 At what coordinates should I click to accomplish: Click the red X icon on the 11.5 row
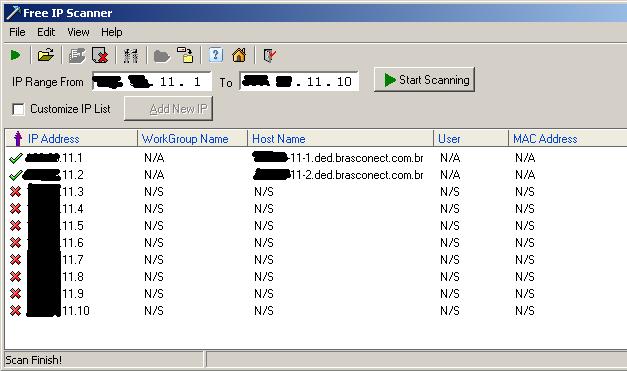click(16, 226)
